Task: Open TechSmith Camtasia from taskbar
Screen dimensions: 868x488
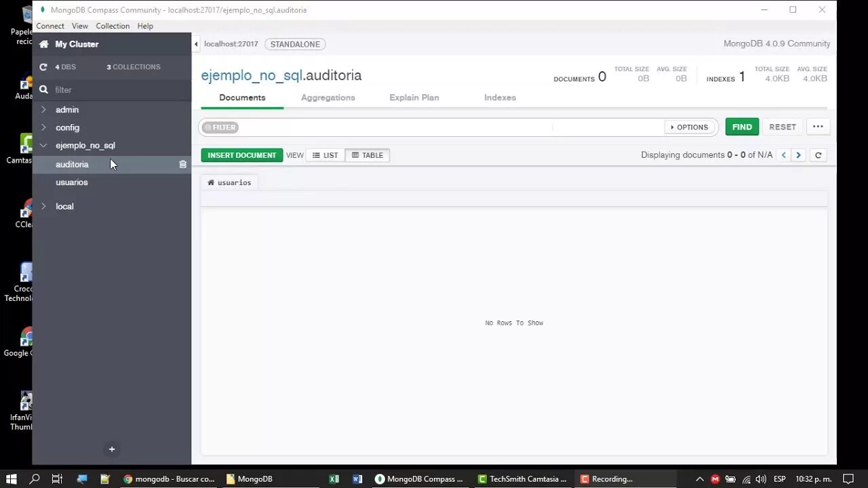Action: click(x=522, y=479)
